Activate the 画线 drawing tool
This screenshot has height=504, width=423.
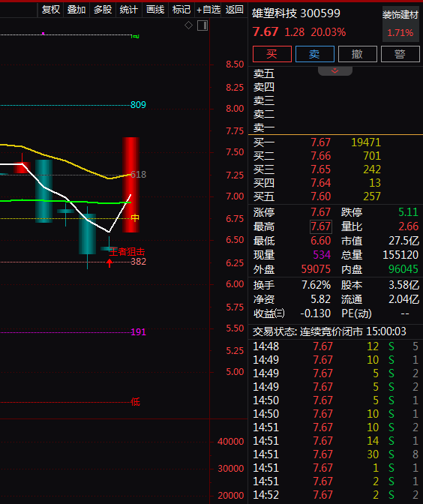pyautogui.click(x=155, y=10)
